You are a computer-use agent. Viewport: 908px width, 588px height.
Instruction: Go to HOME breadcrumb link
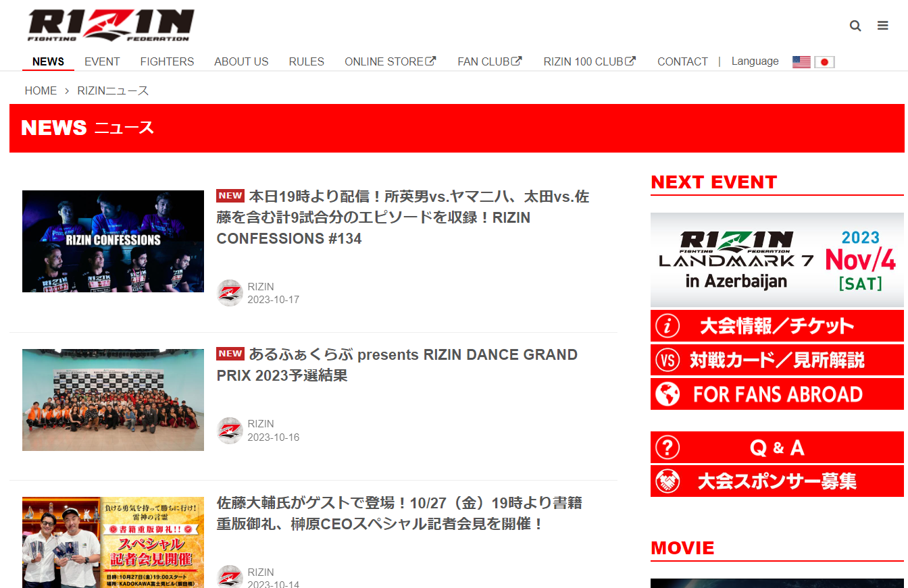point(41,90)
